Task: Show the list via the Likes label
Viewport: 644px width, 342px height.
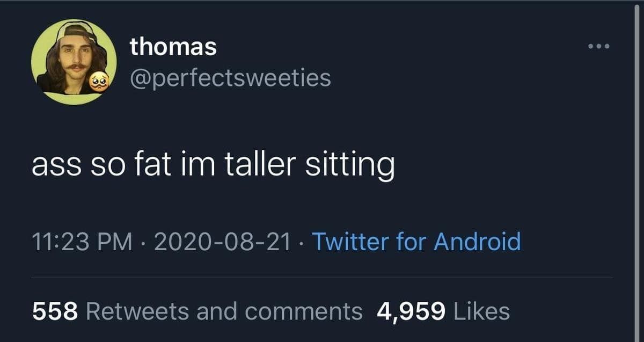Action: click(481, 311)
